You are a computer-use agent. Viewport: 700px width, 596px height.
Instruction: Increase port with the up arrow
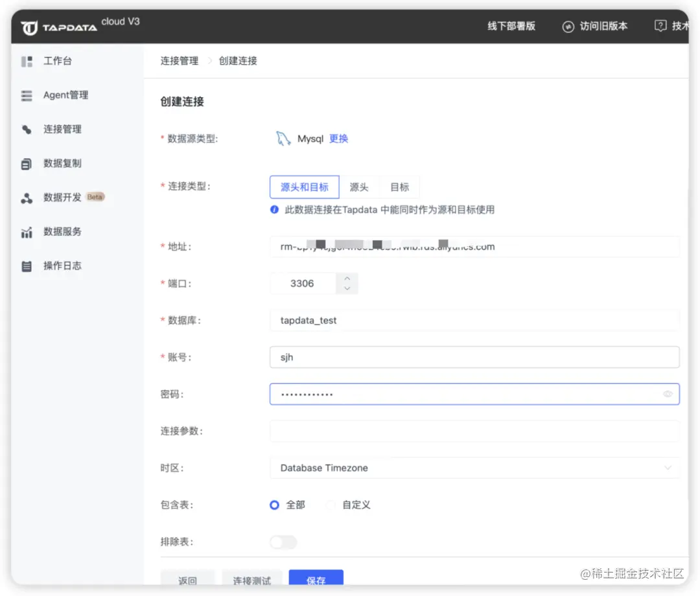coord(347,278)
